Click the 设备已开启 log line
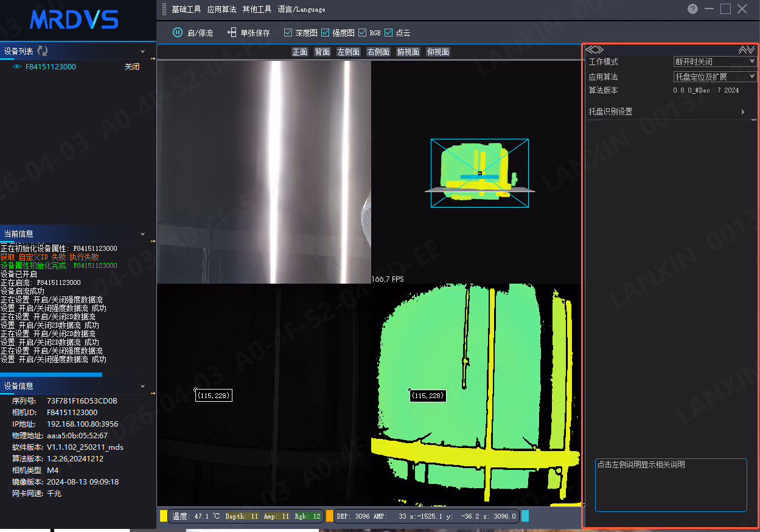This screenshot has width=760, height=532. (x=18, y=274)
